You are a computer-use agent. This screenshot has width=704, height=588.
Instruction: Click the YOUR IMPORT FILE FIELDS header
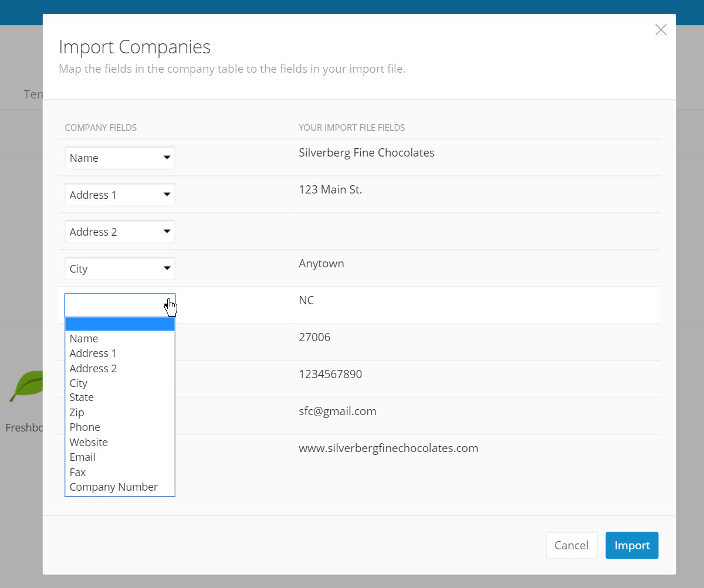tap(352, 127)
